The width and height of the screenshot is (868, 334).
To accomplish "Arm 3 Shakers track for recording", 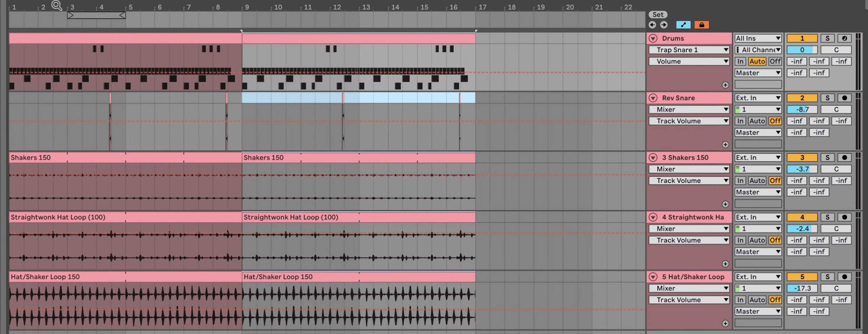I will click(x=845, y=157).
